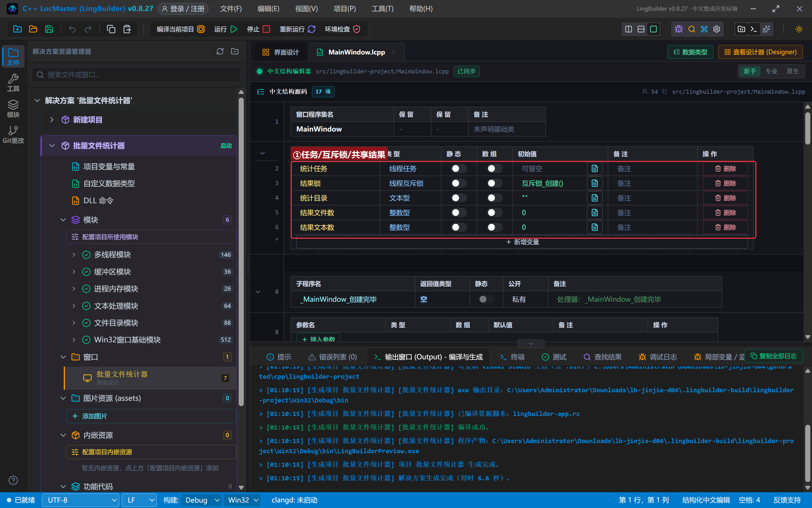The height and width of the screenshot is (508, 812).
Task: Select the Git更改 sidebar icon
Action: pos(13,134)
